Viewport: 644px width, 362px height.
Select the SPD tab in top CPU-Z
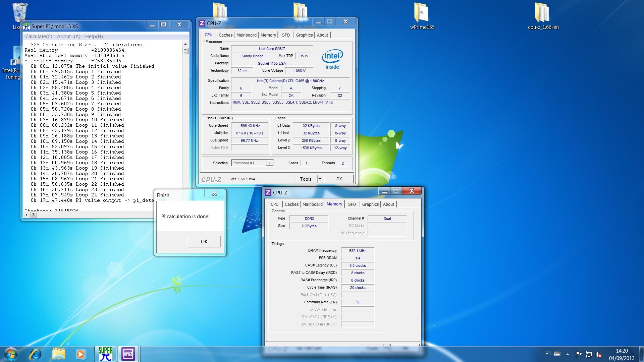point(286,35)
